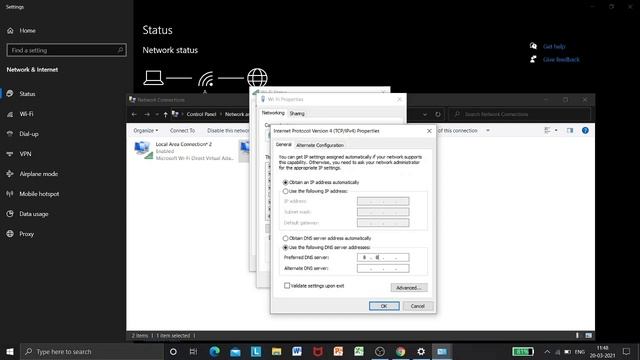Focus the Find a setting search box

(x=67, y=50)
